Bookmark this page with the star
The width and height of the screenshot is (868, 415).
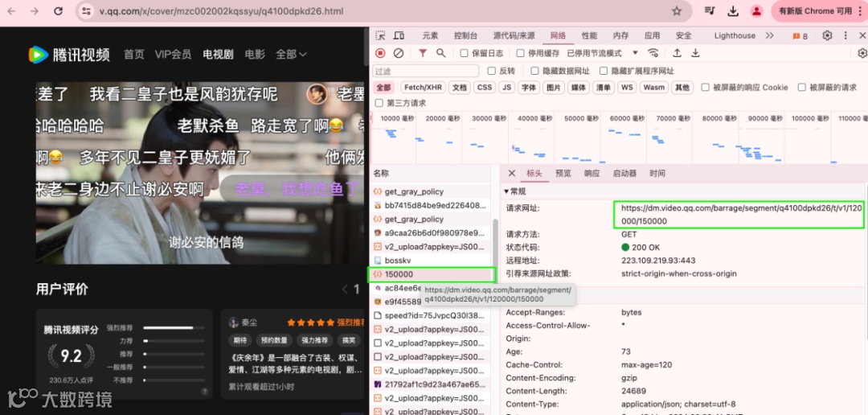(x=677, y=11)
